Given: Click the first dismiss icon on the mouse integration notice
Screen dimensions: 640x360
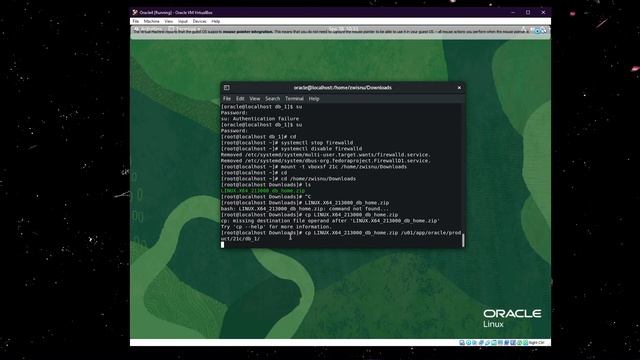Looking at the screenshot, I should coord(537,31).
